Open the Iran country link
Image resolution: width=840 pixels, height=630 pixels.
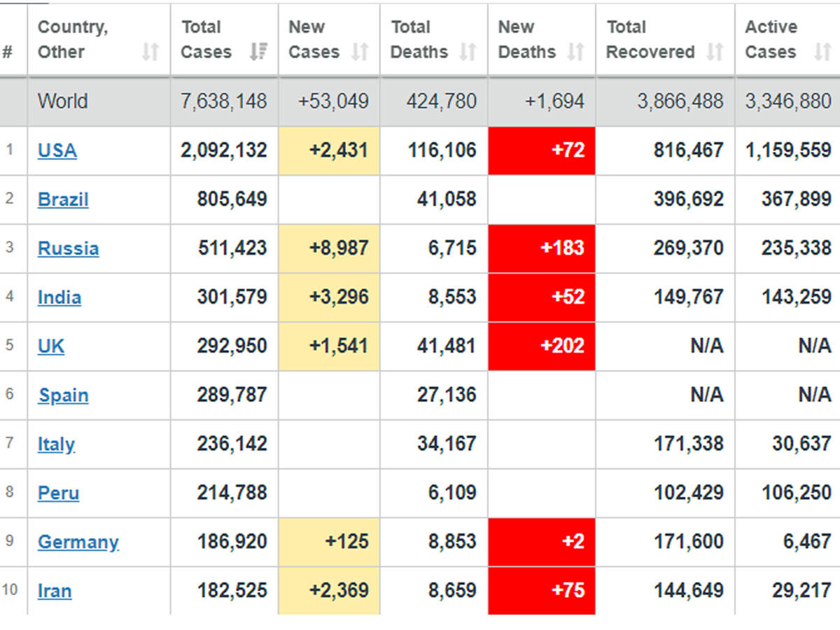click(x=55, y=591)
